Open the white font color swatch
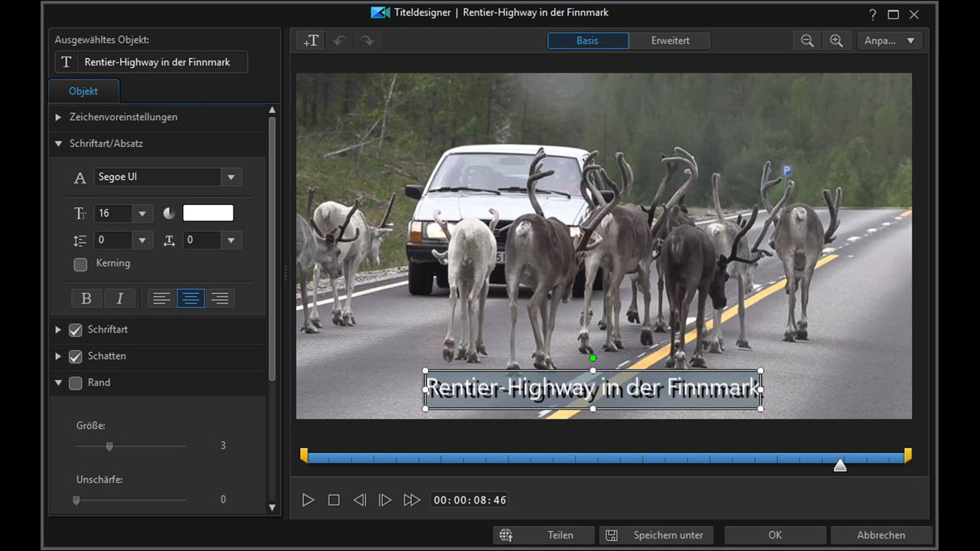980x551 pixels. click(207, 214)
